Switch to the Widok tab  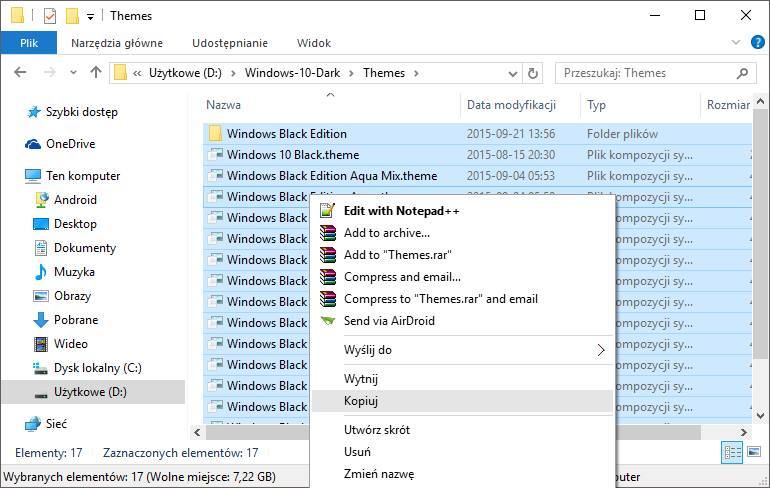[314, 43]
